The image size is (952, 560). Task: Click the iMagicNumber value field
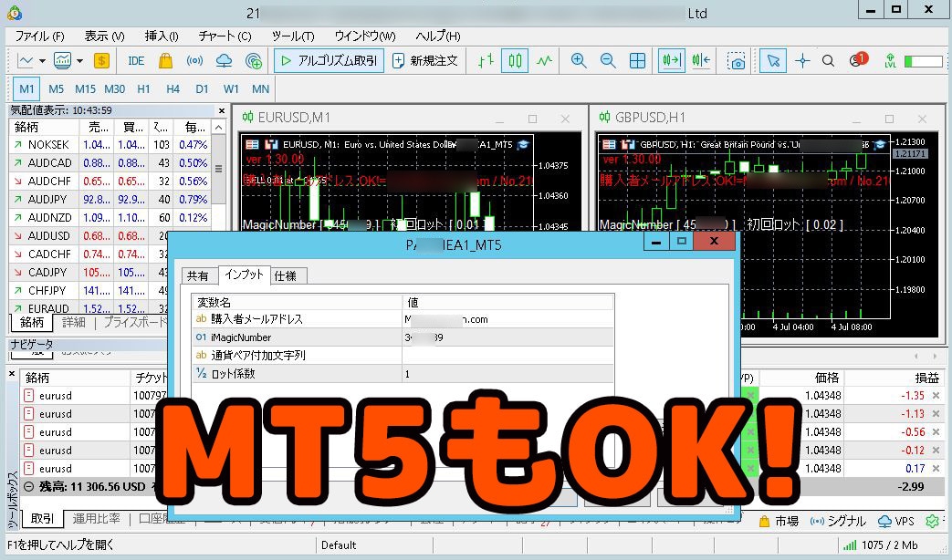pyautogui.click(x=507, y=337)
